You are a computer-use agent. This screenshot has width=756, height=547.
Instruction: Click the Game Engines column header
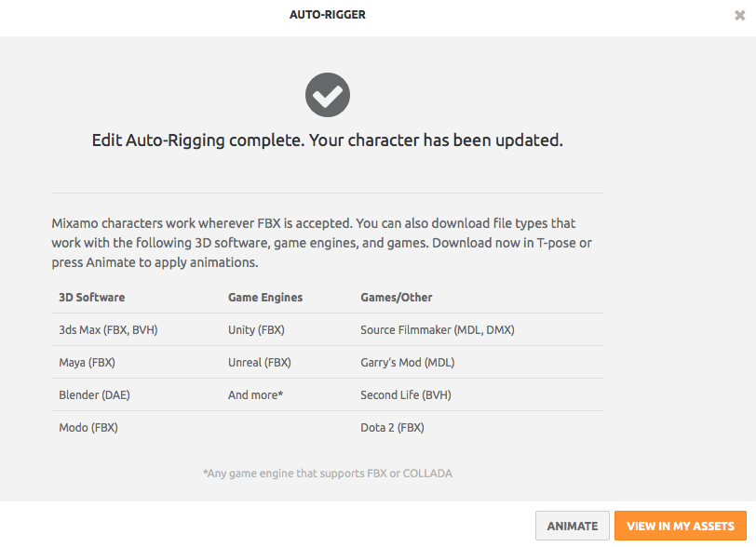265,298
